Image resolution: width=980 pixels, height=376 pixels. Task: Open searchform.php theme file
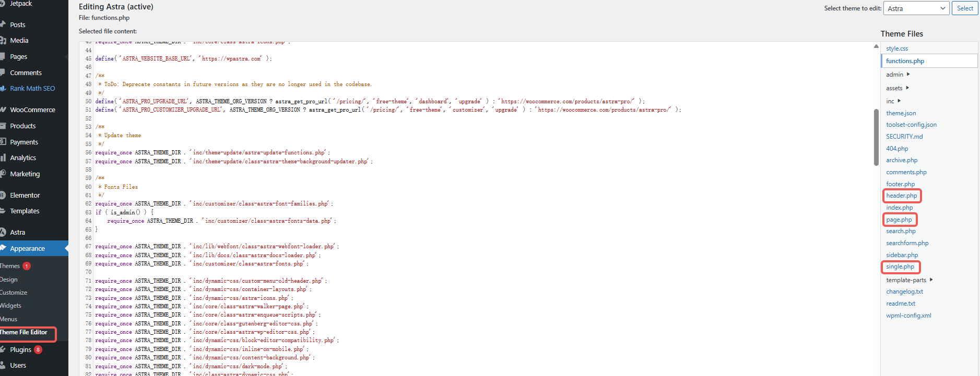[907, 243]
